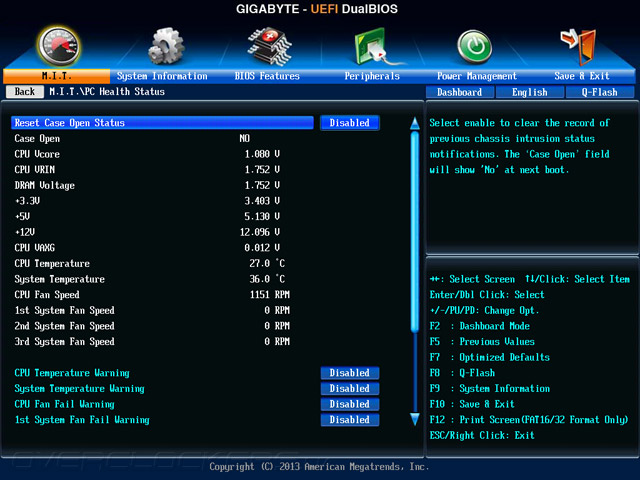Open 1st System Fan Fail Warning dropdown
Screen dimensions: 640x480
point(350,420)
